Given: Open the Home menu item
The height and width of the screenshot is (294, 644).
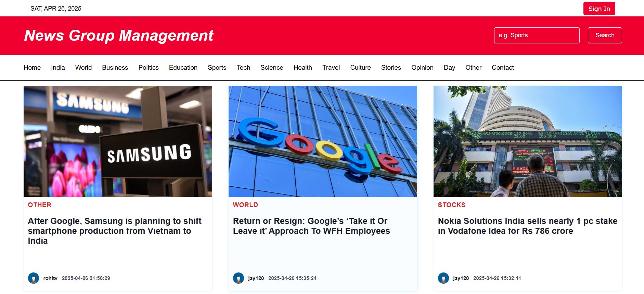Looking at the screenshot, I should 32,68.
